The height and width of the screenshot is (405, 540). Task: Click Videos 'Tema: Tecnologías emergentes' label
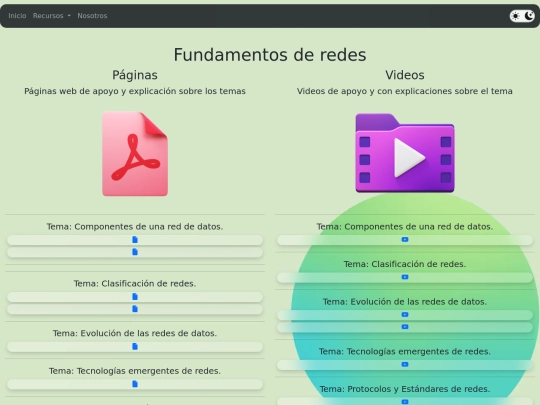tap(405, 352)
